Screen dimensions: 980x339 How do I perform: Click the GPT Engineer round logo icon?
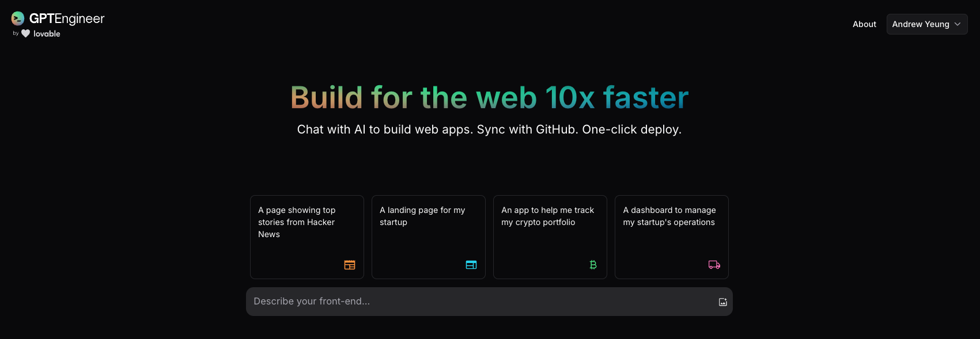[18, 18]
